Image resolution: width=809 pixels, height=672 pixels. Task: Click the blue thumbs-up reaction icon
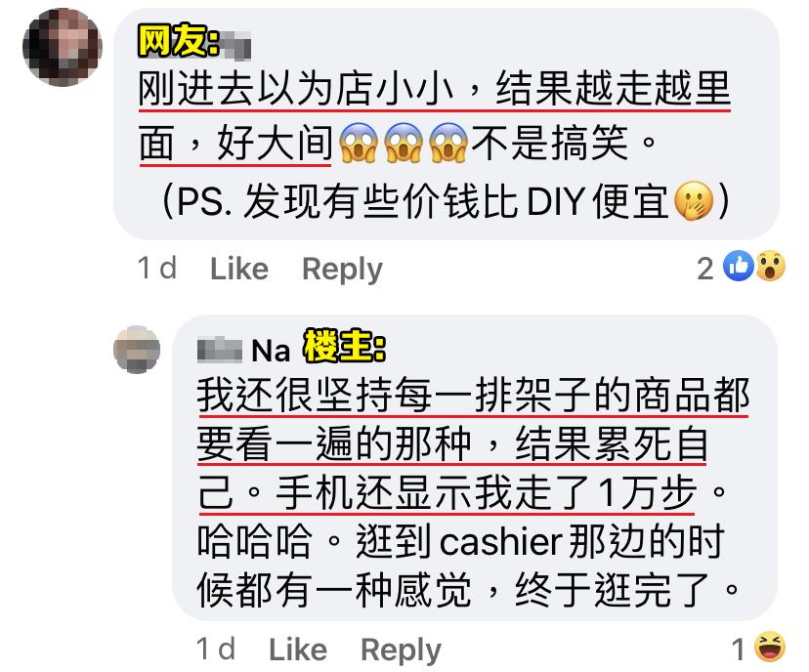(x=739, y=266)
